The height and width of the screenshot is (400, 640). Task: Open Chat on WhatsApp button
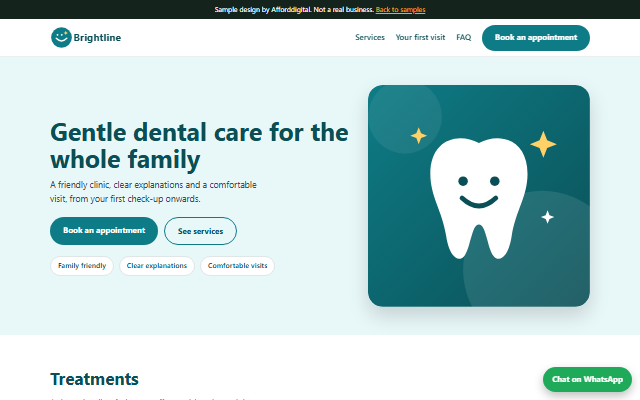[587, 379]
